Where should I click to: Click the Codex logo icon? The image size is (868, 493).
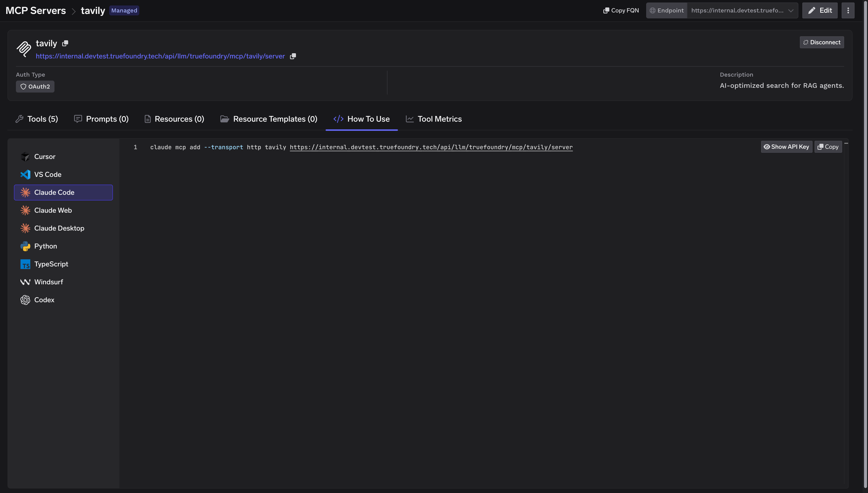tap(25, 300)
